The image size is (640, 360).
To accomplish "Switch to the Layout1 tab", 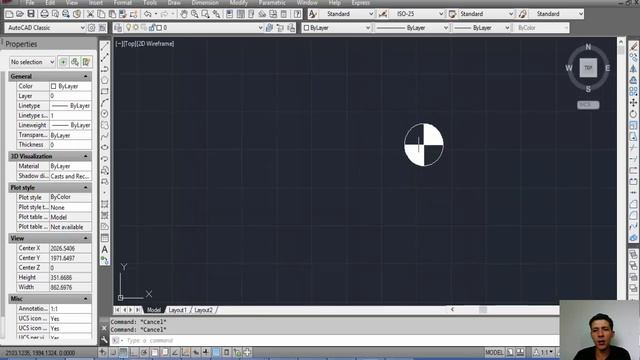I will click(x=178, y=310).
